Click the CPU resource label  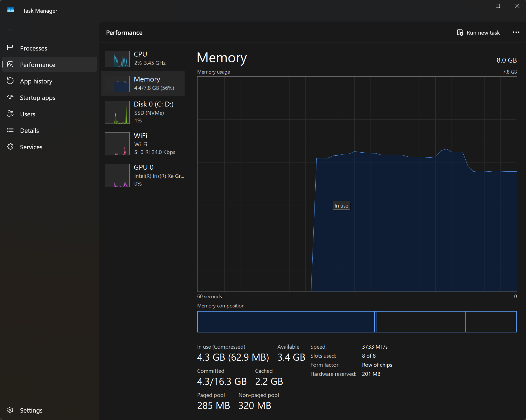(x=140, y=54)
